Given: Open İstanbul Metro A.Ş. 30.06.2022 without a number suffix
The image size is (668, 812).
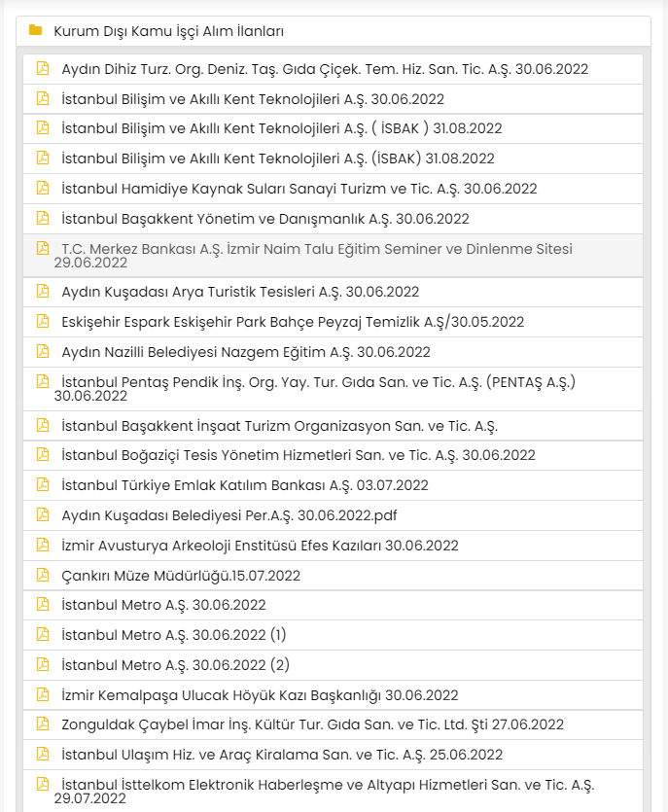Looking at the screenshot, I should click(163, 604).
